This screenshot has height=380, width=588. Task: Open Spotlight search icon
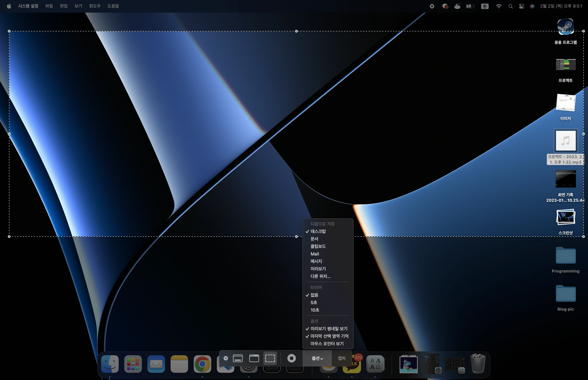tap(511, 6)
